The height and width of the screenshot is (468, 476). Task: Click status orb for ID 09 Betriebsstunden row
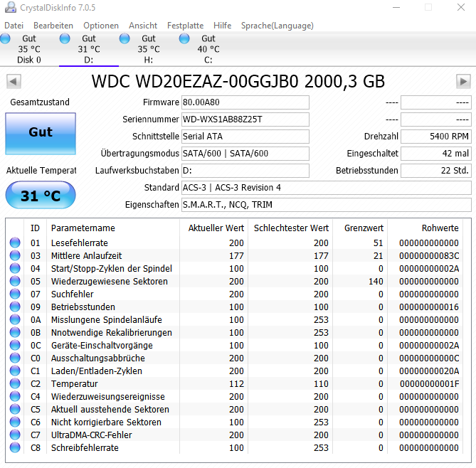pos(15,307)
